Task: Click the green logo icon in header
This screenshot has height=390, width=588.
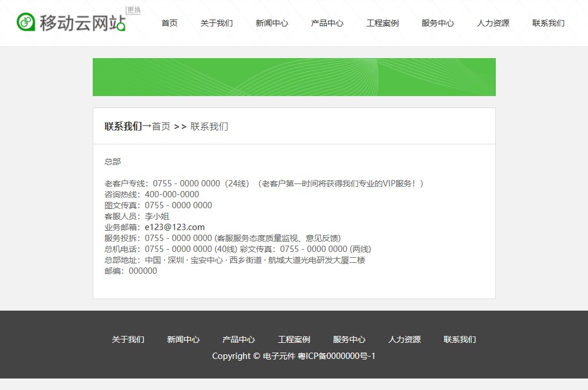Action: click(26, 22)
